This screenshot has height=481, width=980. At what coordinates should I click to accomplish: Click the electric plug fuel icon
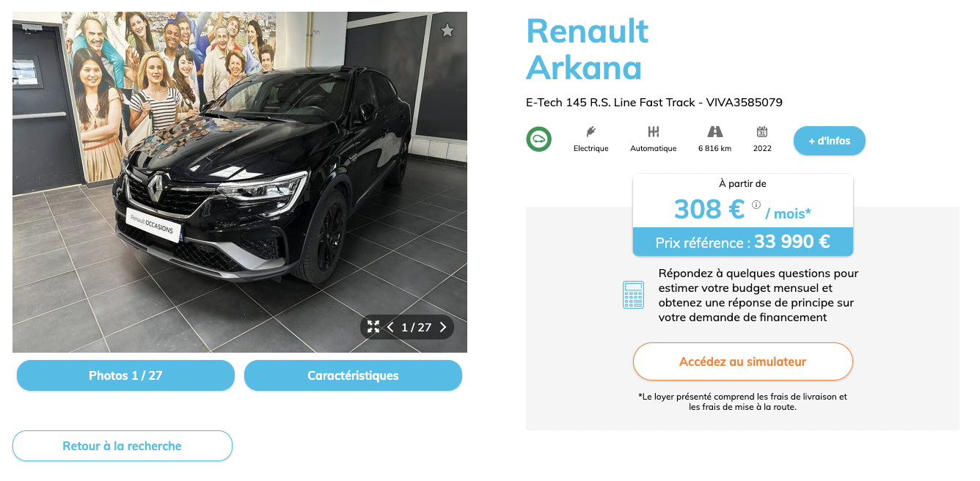[590, 132]
